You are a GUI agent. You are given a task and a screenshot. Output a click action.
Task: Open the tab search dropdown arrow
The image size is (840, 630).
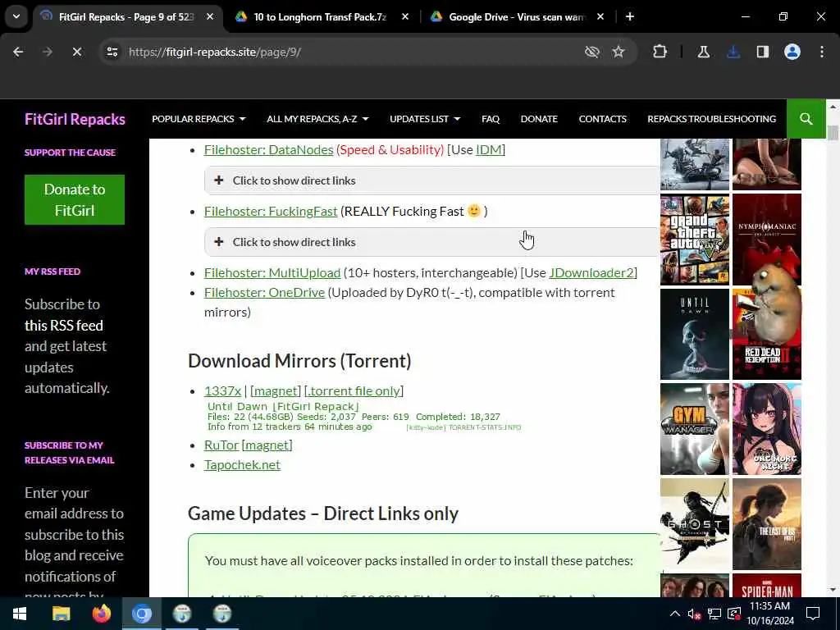16,16
